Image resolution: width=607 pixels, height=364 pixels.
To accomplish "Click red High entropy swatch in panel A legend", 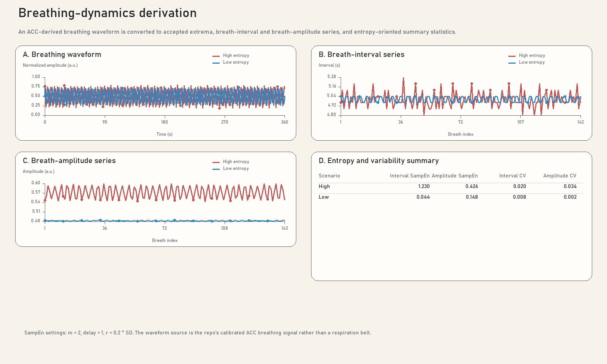I will point(216,56).
